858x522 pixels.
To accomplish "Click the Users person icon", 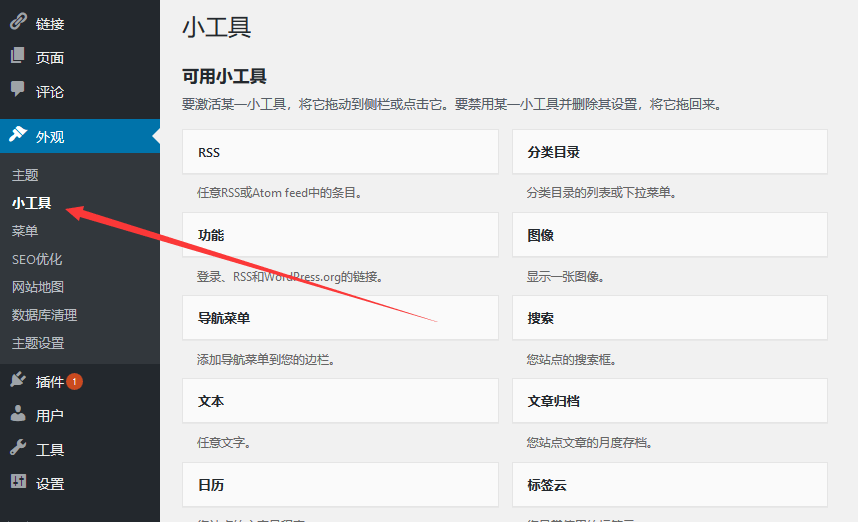I will (18, 414).
